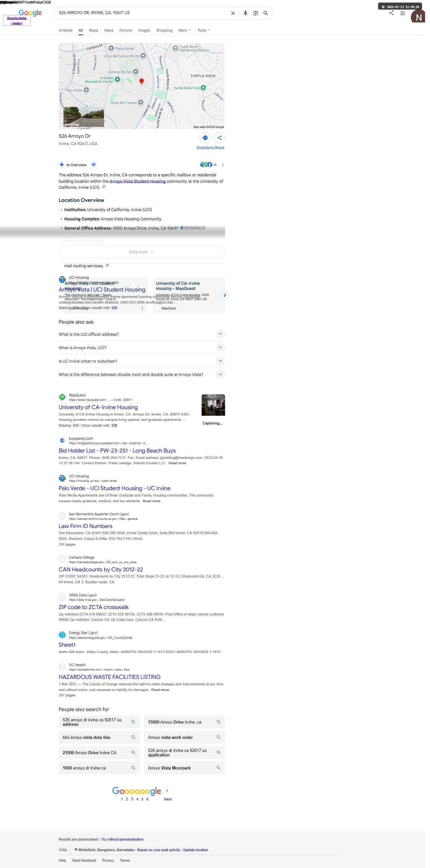Screen dimensions: 430x868
Task: Open the Arroyo Vista Student Housing link
Action: click(137, 181)
